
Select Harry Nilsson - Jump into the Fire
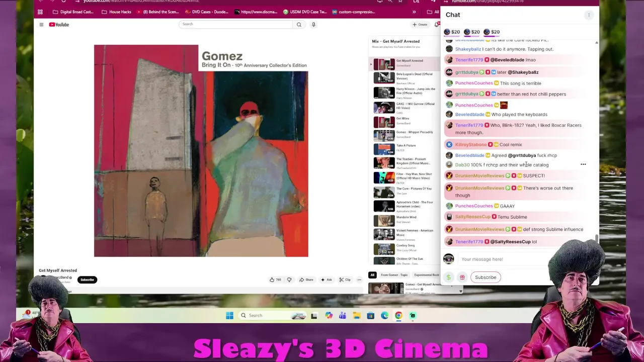coord(405,93)
